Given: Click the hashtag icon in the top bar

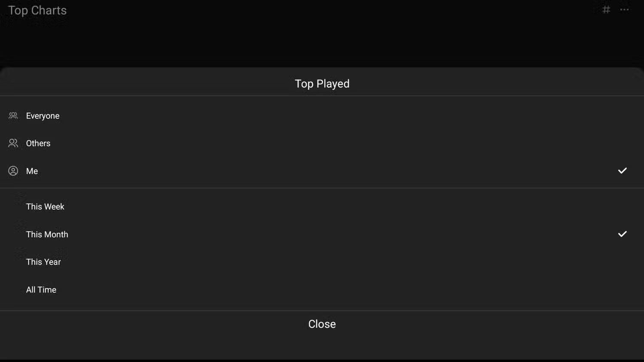Looking at the screenshot, I should [x=606, y=9].
